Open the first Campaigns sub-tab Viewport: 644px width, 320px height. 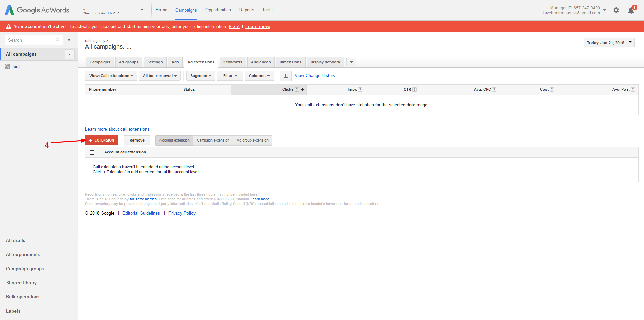click(100, 62)
